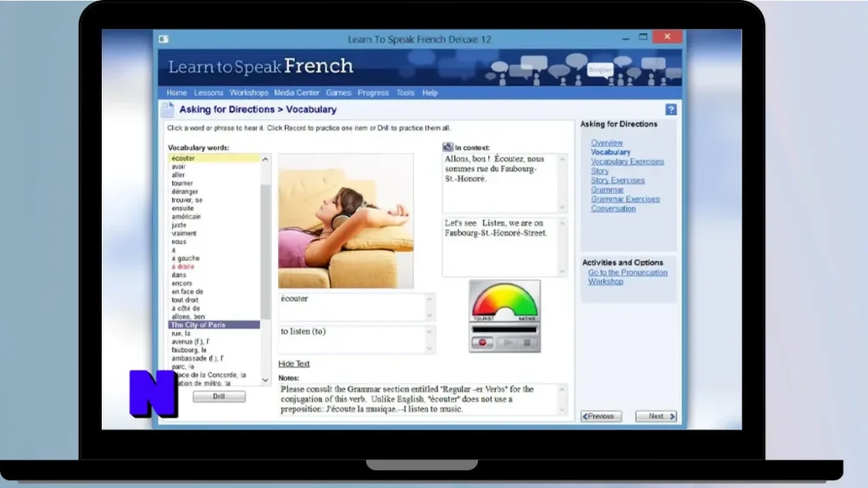Click the tourist-native pronunciation gauge

tap(504, 302)
